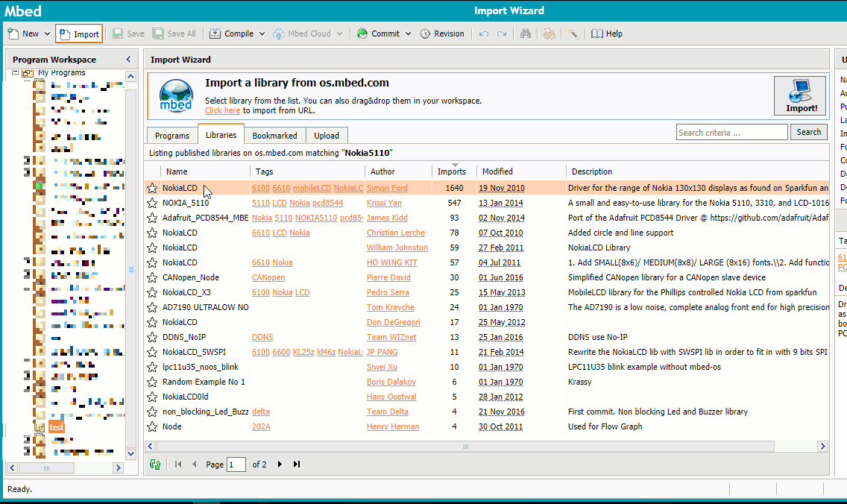Image resolution: width=847 pixels, height=504 pixels.
Task: Open Help from the toolbar
Action: (x=606, y=34)
